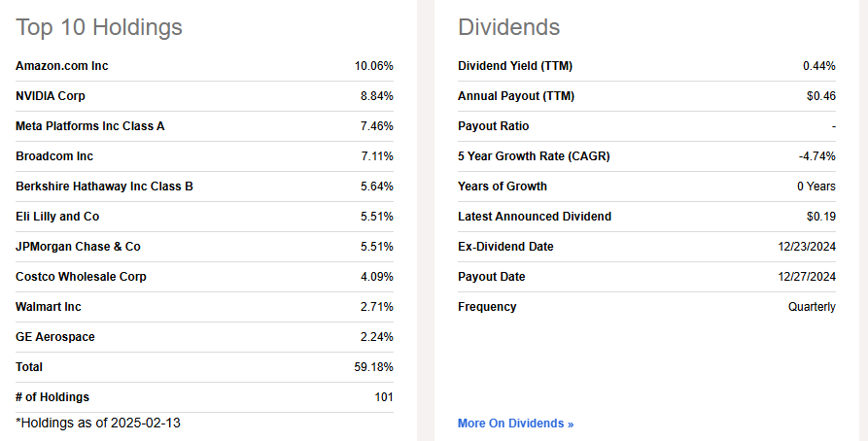Select the Quarterly frequency value
This screenshot has width=868, height=441.
coord(812,307)
